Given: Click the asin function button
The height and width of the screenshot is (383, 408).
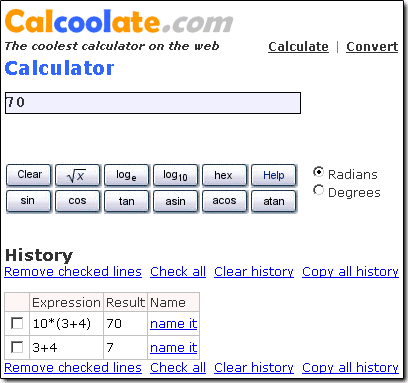Looking at the screenshot, I should pos(175,201).
